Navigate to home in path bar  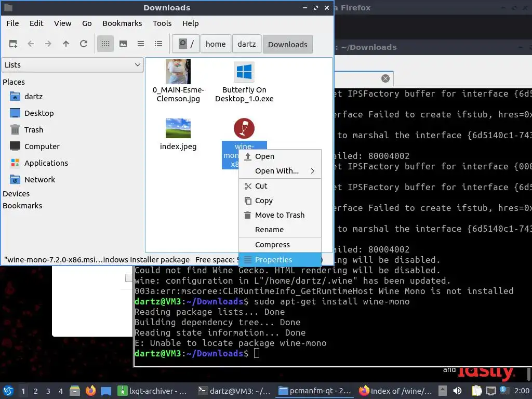pos(216,44)
